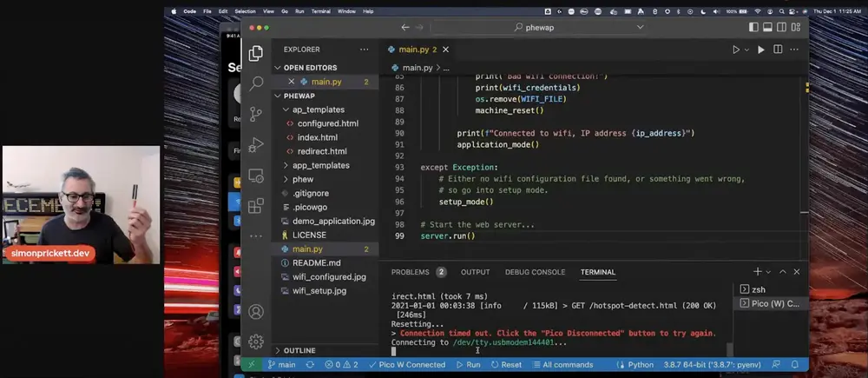Switch to the Terminal tab
Image resolution: width=868 pixels, height=378 pixels.
coord(598,272)
